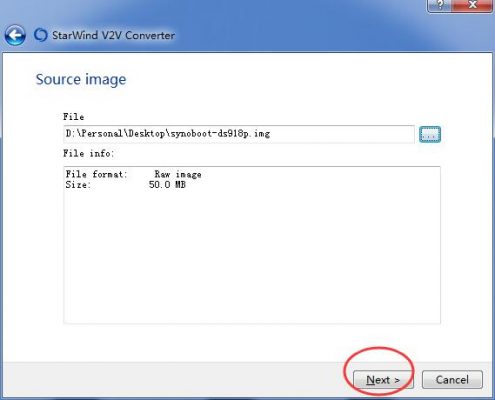Click the Source image heading
Screen dimensions: 495x400
pos(81,80)
